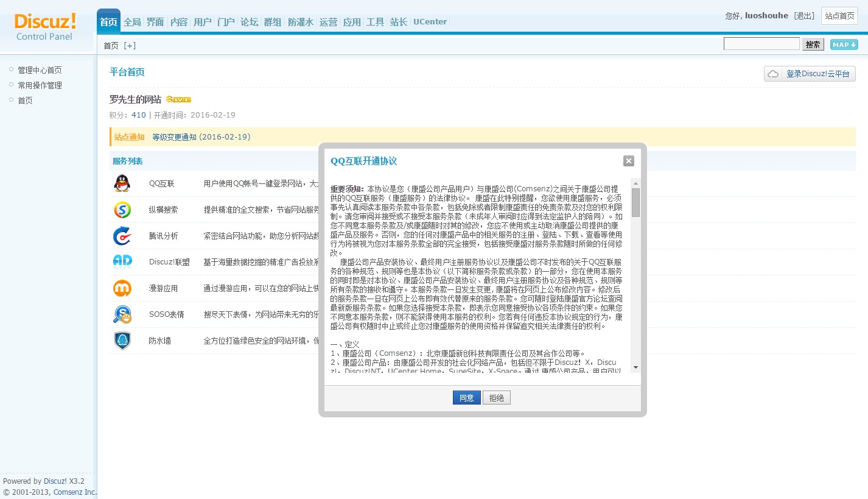Click the 漫游应用 service name

click(x=164, y=288)
